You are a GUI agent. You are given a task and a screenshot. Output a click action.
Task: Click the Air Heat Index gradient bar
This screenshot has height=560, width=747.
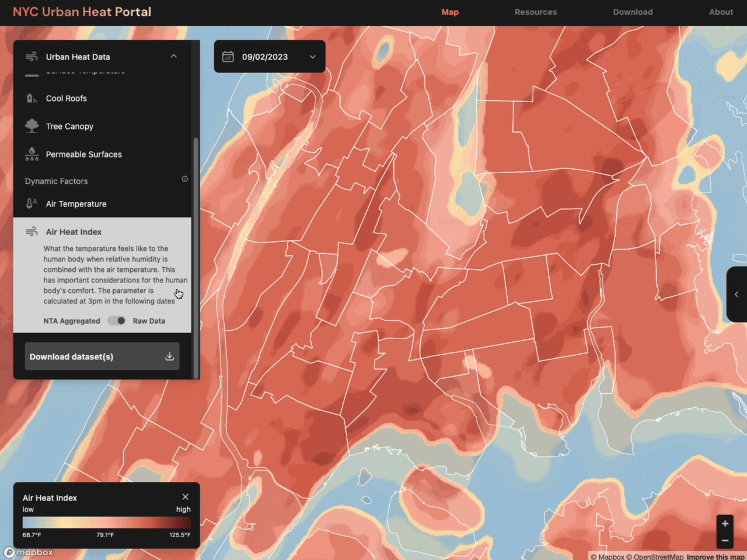pyautogui.click(x=106, y=522)
